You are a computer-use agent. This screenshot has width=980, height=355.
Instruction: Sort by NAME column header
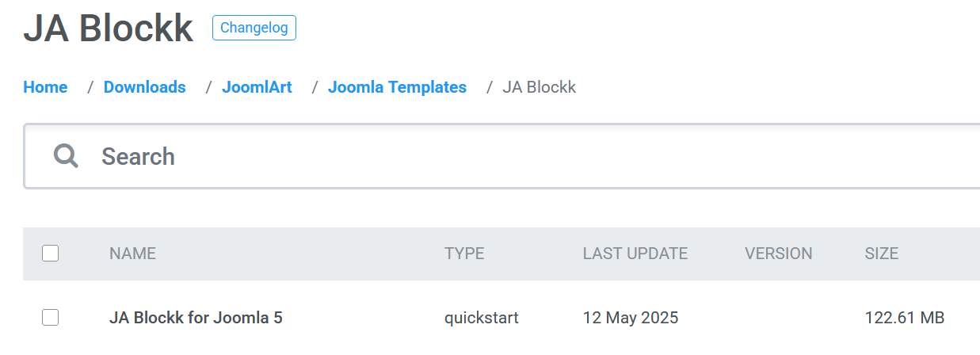coord(132,254)
